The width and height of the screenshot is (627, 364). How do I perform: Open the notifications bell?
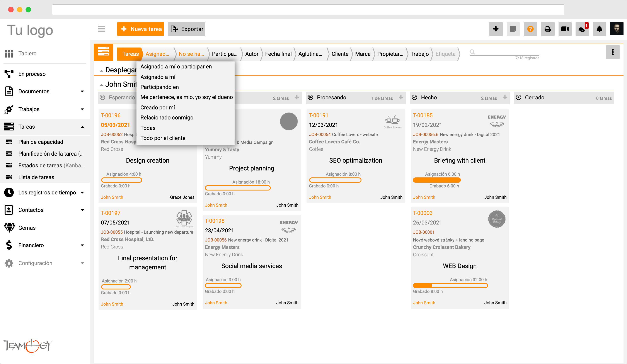pyautogui.click(x=599, y=29)
